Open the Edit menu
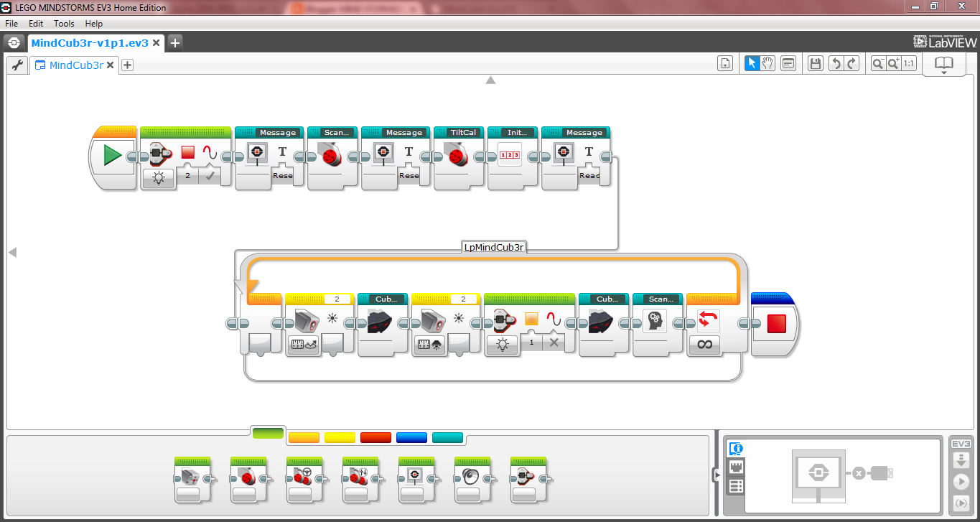The width and height of the screenshot is (980, 522). (36, 24)
